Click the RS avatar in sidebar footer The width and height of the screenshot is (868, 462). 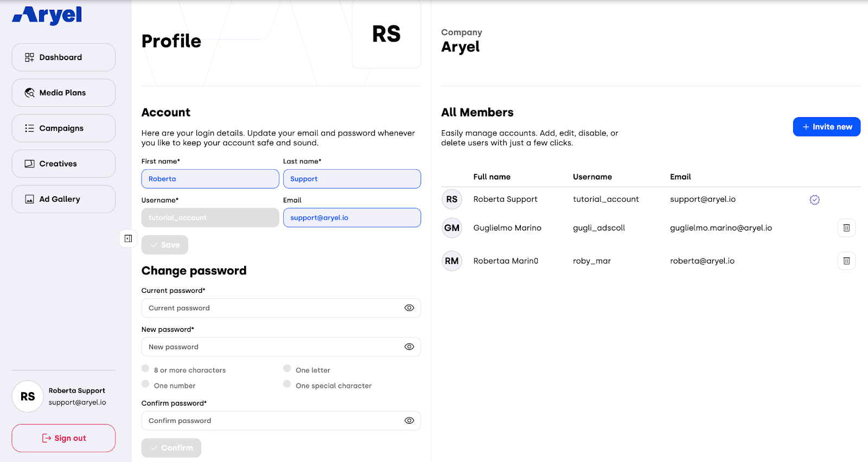pos(28,396)
